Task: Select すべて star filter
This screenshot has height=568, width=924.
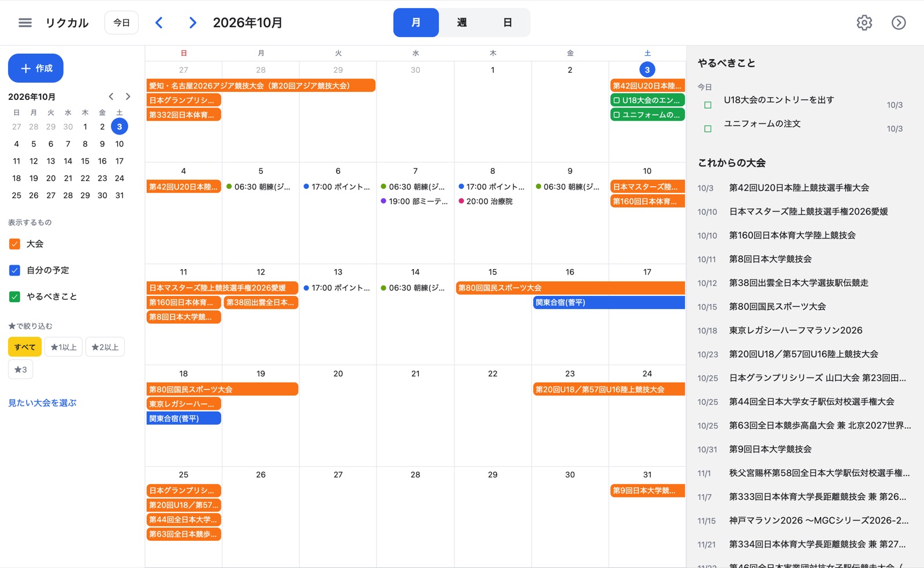Action: click(x=25, y=347)
